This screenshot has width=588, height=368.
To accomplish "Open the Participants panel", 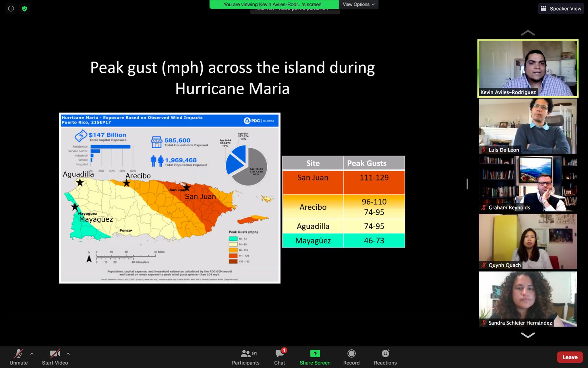I will pos(245,357).
